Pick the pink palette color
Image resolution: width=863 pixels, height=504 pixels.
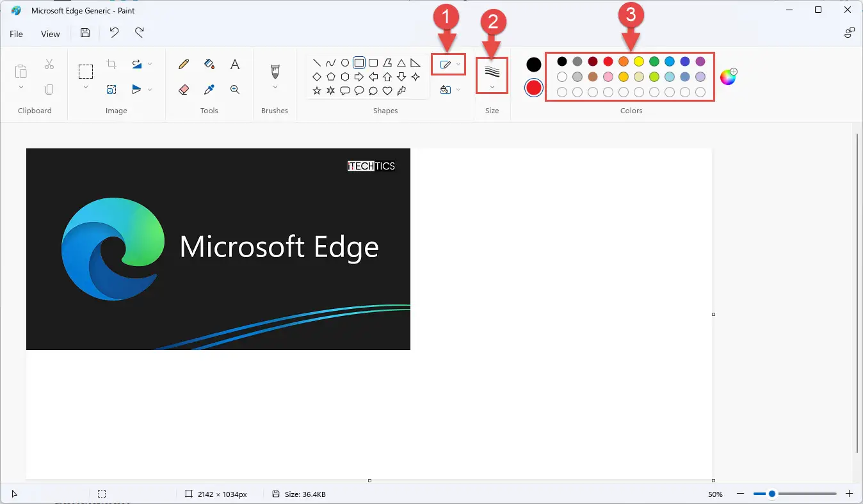[x=608, y=77]
